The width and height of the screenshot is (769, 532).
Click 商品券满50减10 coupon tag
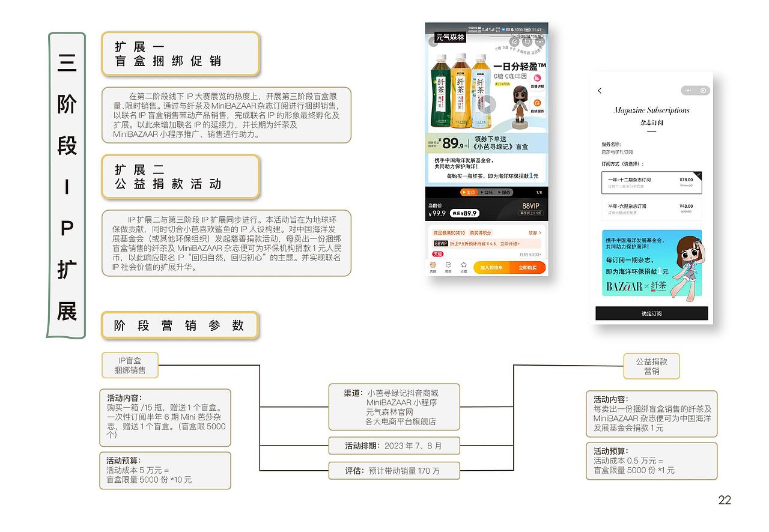pos(449,232)
